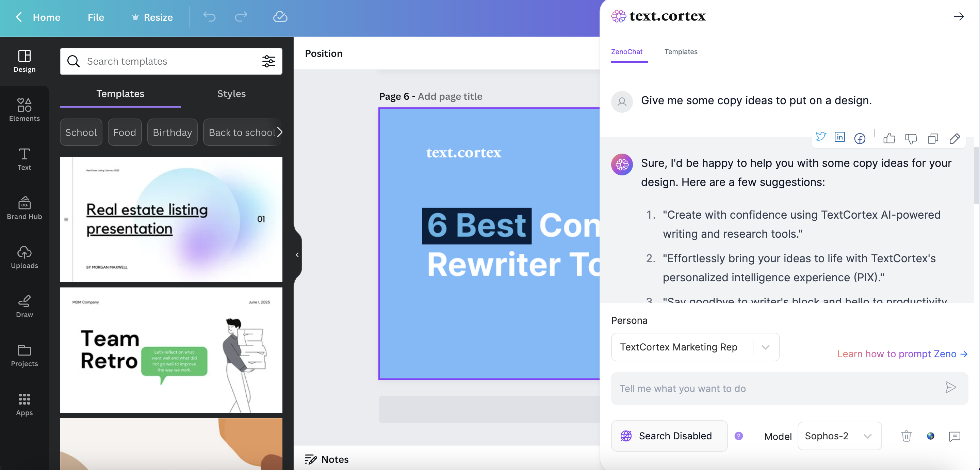Open the template search filter options
This screenshot has width=980, height=470.
268,61
